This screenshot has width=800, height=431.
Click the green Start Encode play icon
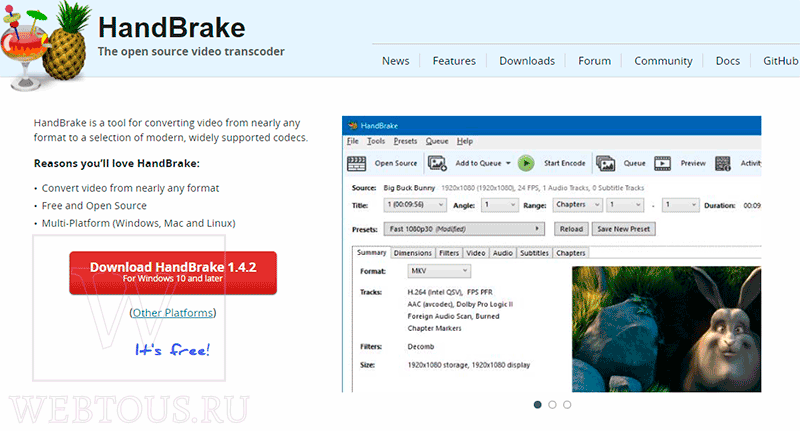tap(526, 163)
